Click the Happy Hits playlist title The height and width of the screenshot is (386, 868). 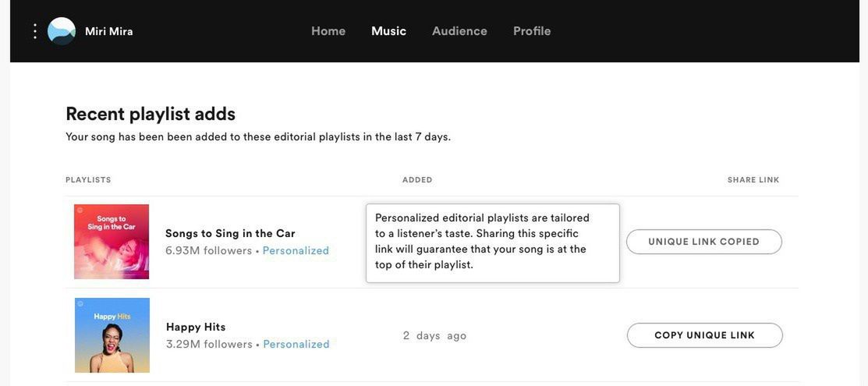[x=196, y=327]
